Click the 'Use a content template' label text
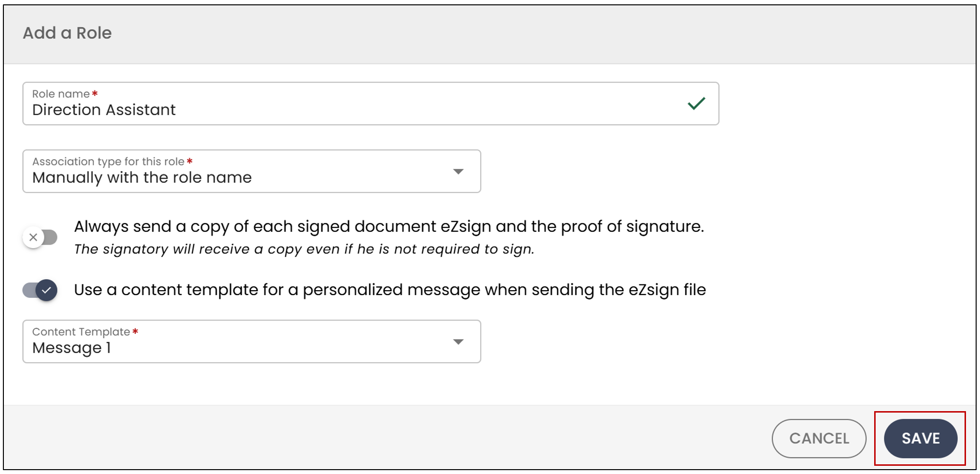980x474 pixels. pos(390,290)
